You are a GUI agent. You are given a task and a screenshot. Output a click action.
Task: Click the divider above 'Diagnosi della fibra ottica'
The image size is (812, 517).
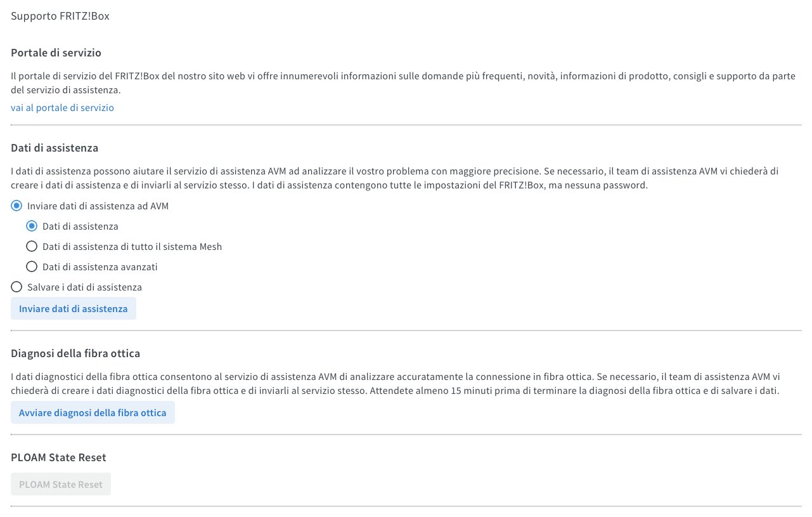406,330
